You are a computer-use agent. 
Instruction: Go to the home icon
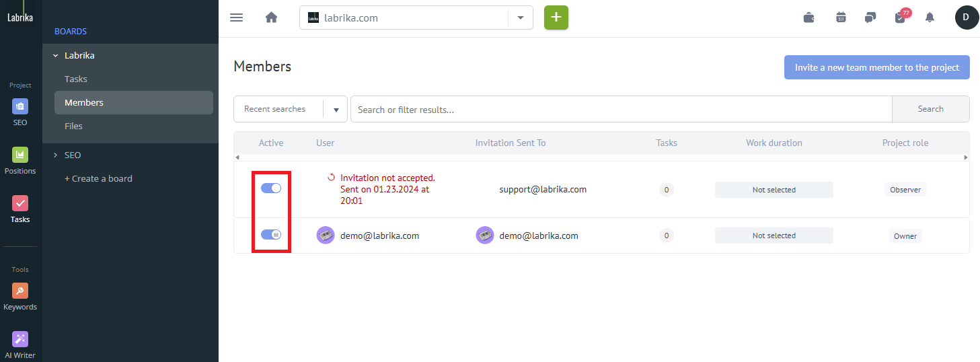(x=271, y=17)
